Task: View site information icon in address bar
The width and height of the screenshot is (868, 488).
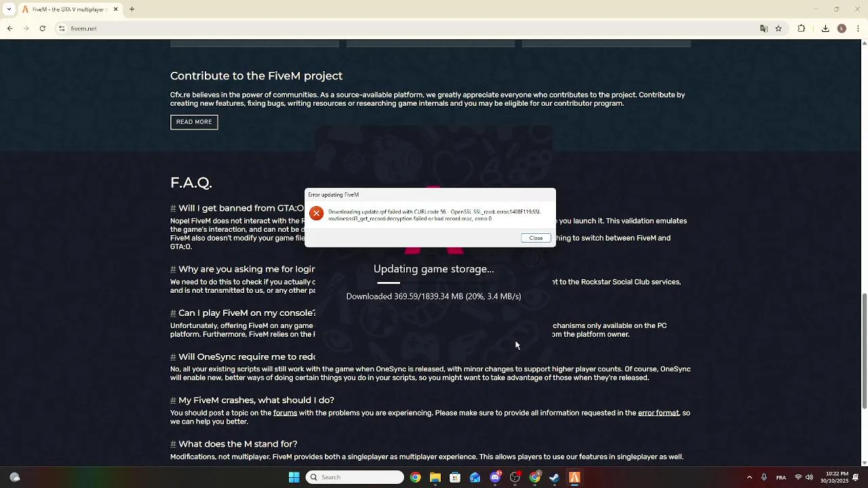Action: (62, 28)
